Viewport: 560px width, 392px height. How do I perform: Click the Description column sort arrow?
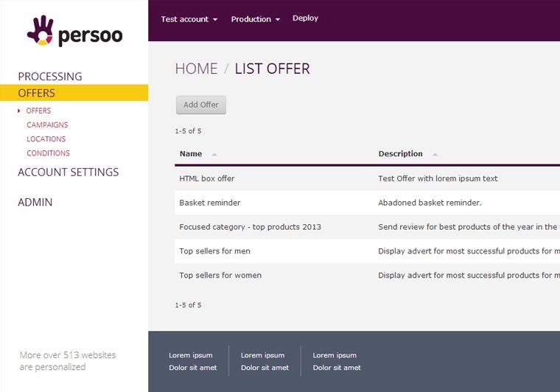(435, 155)
